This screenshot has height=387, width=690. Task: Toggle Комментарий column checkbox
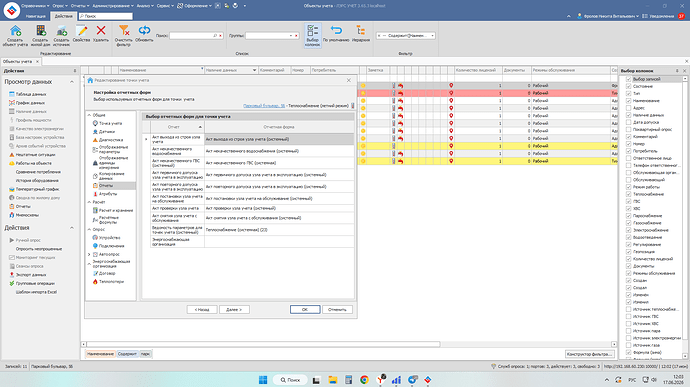[x=628, y=136]
